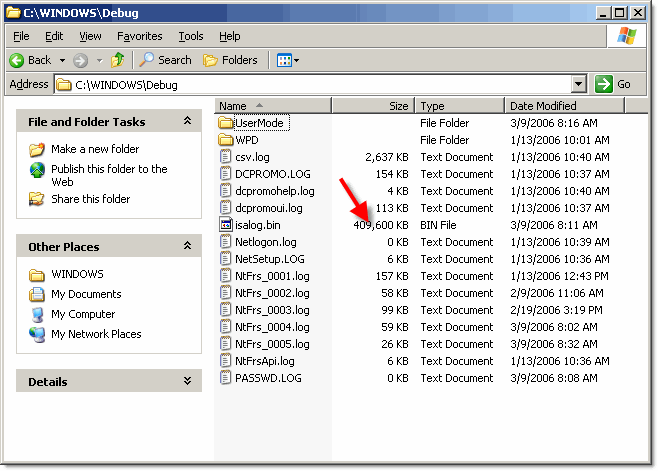Screen dimensions: 658x471
Task: Select the NetSetup.LOG file icon
Action: [225, 259]
